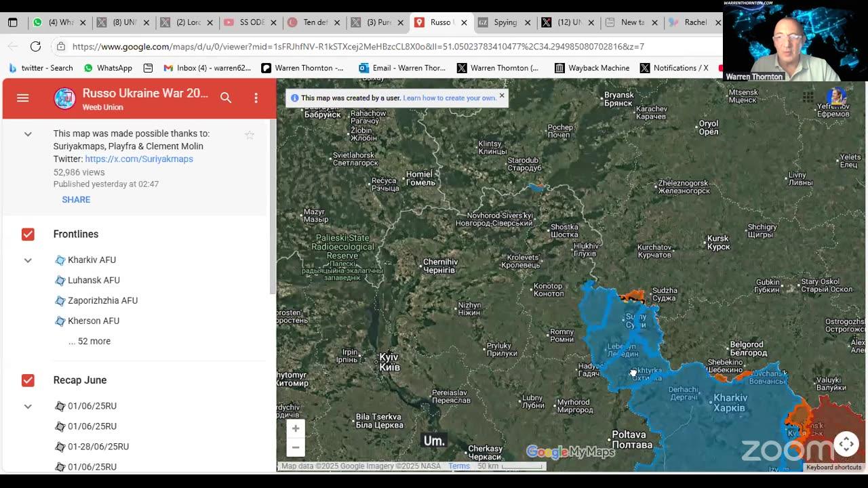868x488 pixels.
Task: Collapse the Frontlines layer list chevron
Action: tap(28, 260)
